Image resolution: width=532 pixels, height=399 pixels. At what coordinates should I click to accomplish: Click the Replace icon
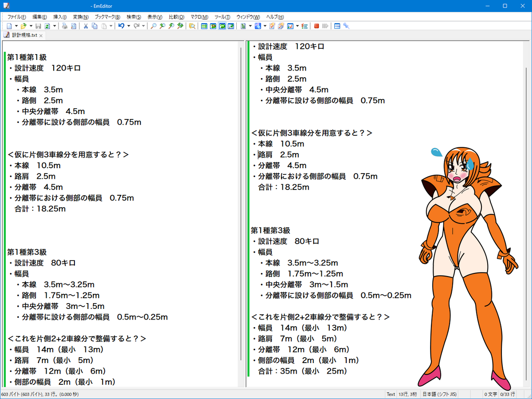click(x=180, y=26)
